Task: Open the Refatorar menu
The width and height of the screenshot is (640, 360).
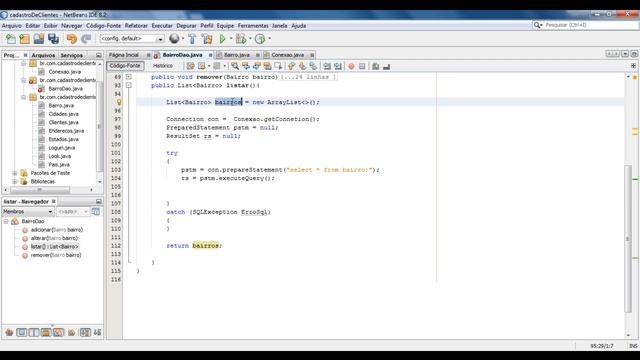Action: click(136, 26)
